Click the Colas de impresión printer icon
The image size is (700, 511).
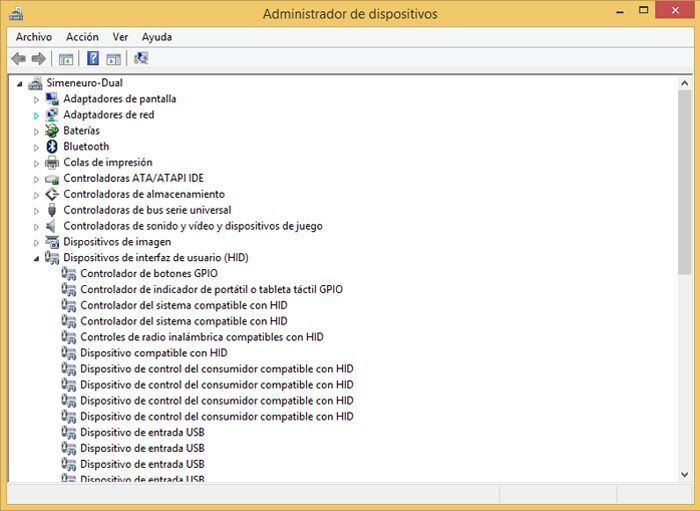(x=52, y=162)
